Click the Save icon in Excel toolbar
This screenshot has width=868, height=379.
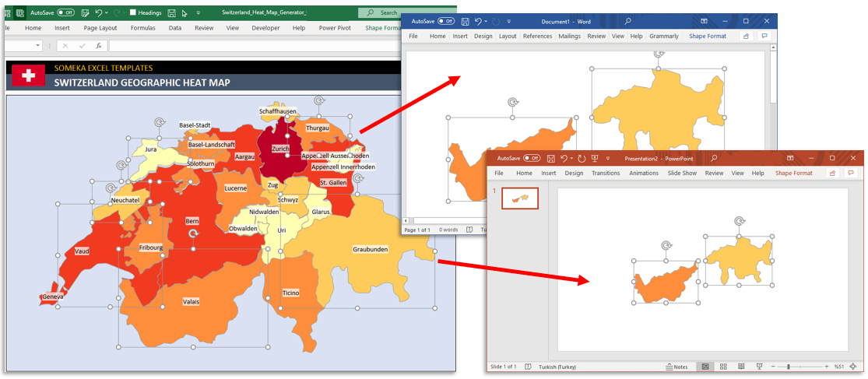[x=171, y=12]
